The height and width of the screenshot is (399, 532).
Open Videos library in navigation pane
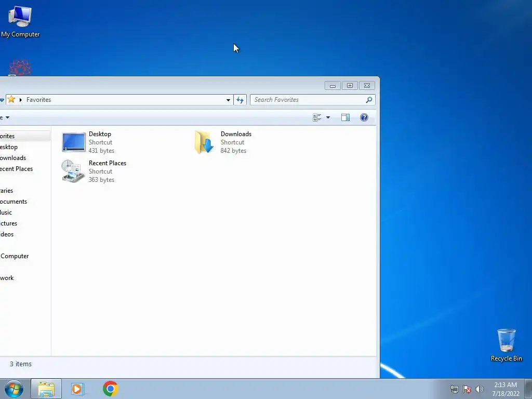[x=7, y=234]
